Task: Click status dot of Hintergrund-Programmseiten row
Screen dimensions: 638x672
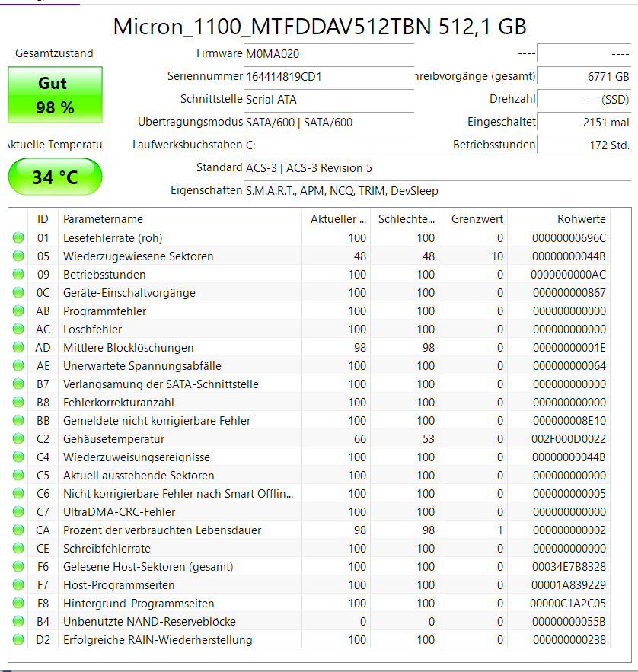Action: 18,603
